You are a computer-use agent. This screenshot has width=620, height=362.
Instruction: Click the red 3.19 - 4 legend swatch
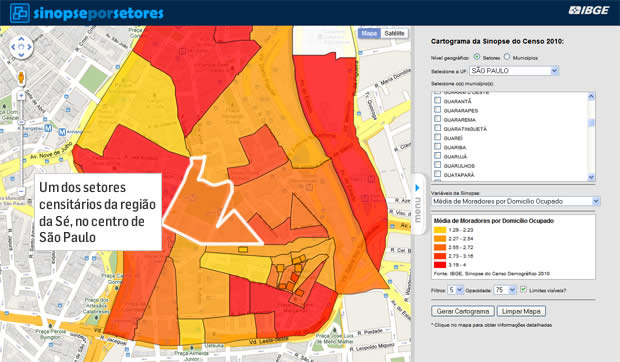coord(440,265)
